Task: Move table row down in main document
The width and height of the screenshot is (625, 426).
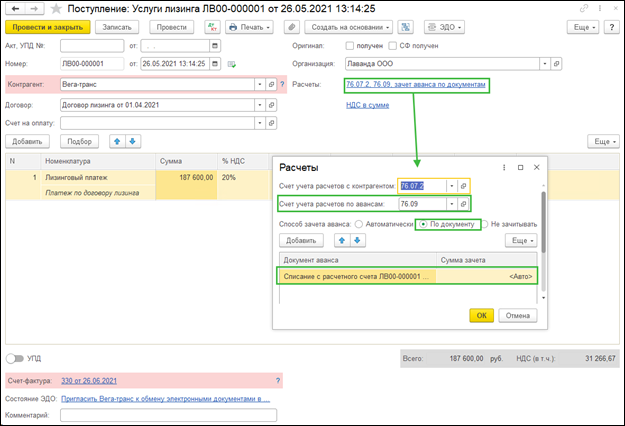Action: coord(133,141)
